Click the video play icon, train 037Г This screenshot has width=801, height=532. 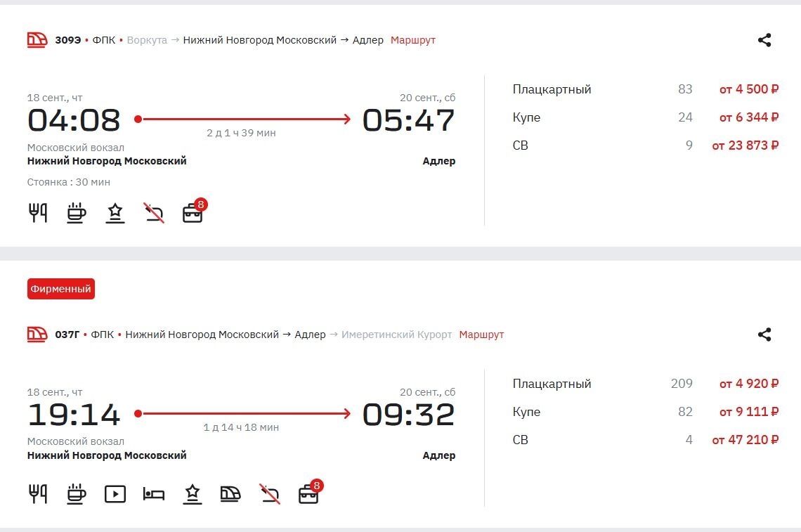click(x=115, y=494)
